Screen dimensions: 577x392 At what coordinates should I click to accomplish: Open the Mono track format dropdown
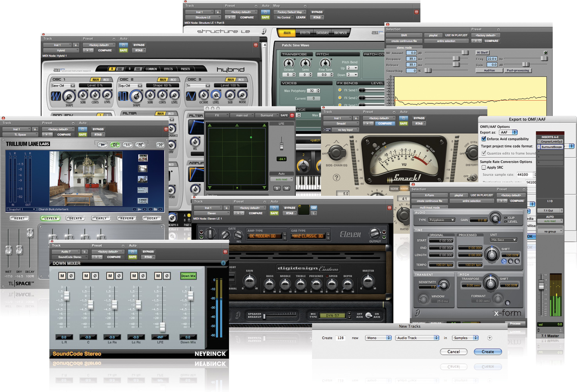(x=378, y=338)
